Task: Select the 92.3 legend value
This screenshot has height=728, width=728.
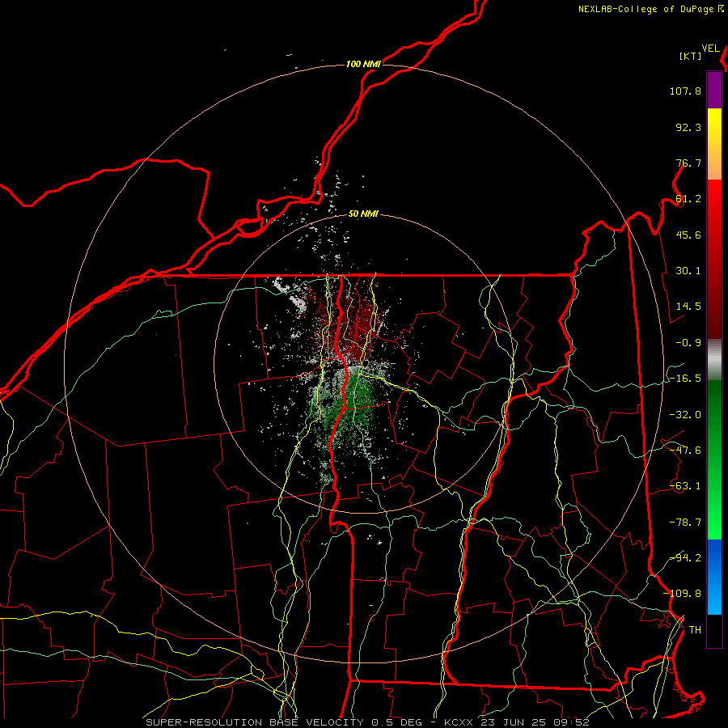Action: (688, 127)
